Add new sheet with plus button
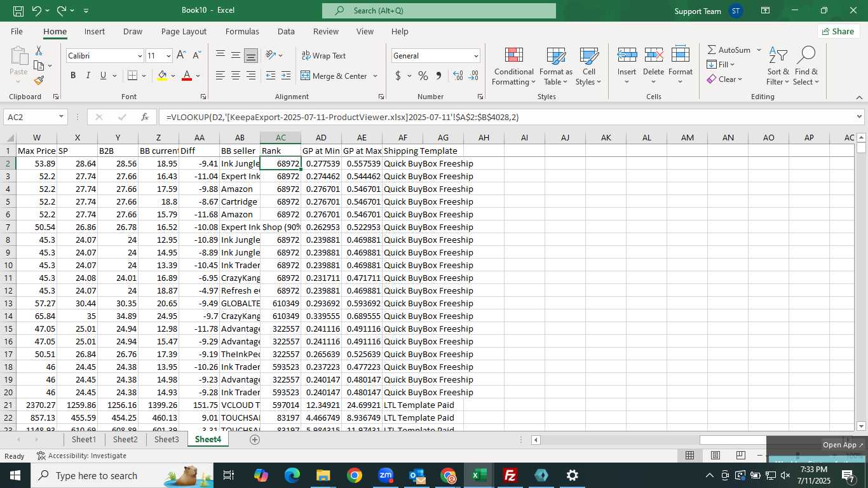The height and width of the screenshot is (488, 868). click(x=255, y=440)
